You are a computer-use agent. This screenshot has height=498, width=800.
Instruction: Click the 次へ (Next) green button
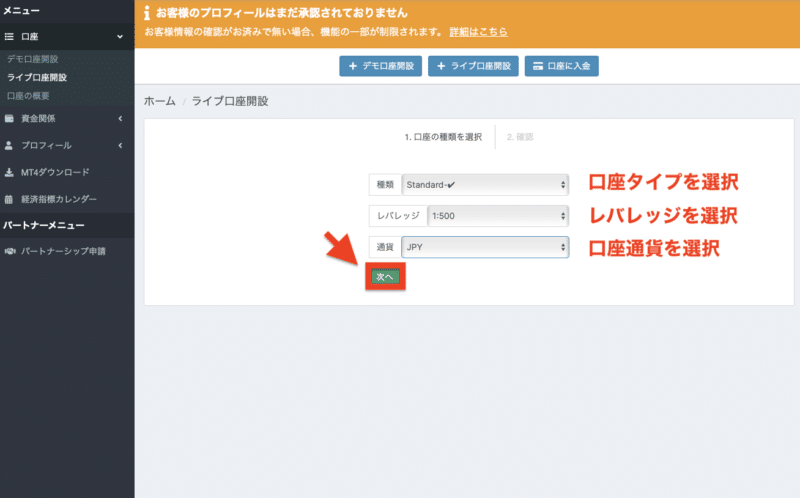tap(385, 277)
